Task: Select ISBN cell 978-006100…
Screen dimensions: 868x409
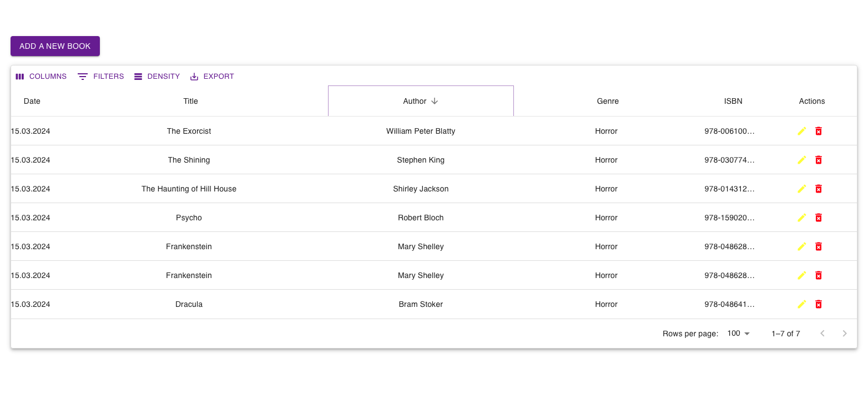Action: 729,131
